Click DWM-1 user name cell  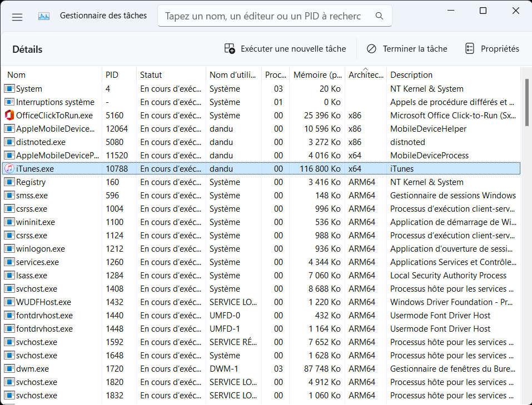point(224,369)
